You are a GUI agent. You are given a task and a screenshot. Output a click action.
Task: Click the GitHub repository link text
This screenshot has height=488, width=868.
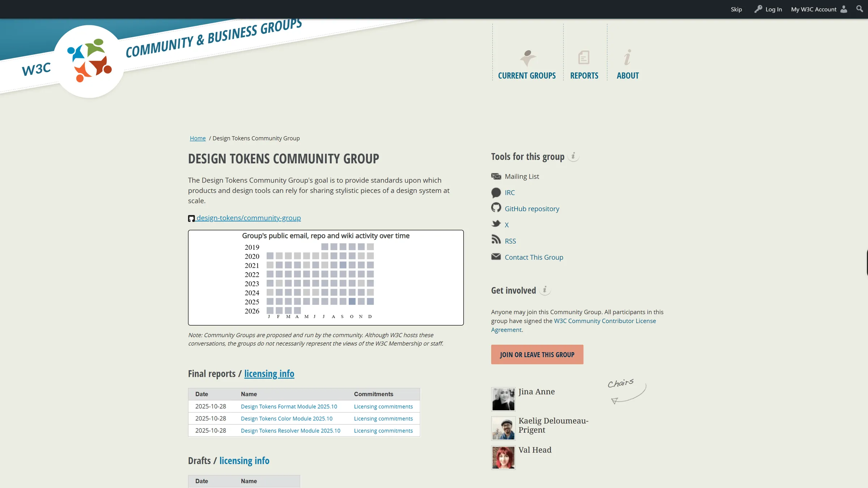532,209
